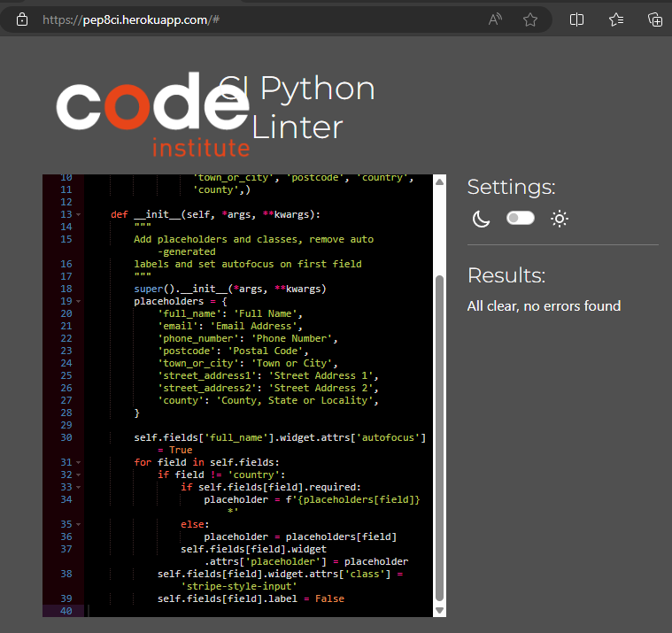Click 'super().__init__' on line 18
The image size is (672, 633).
181,289
